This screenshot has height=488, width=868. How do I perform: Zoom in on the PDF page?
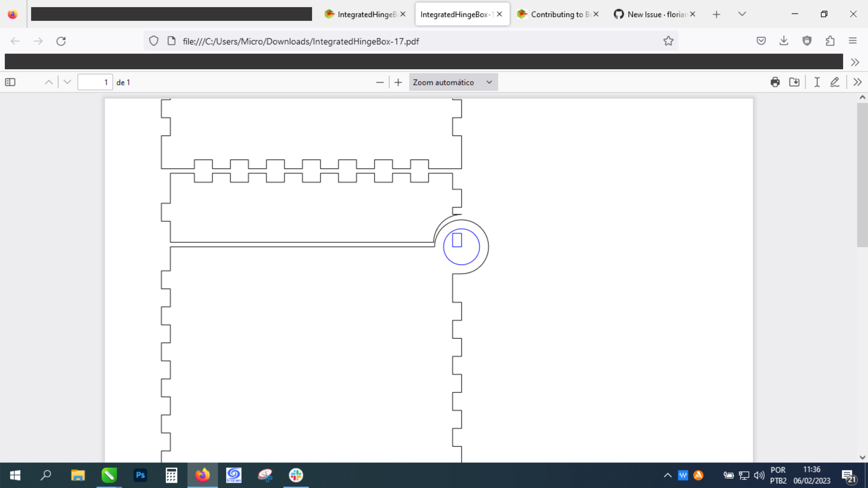coord(398,82)
